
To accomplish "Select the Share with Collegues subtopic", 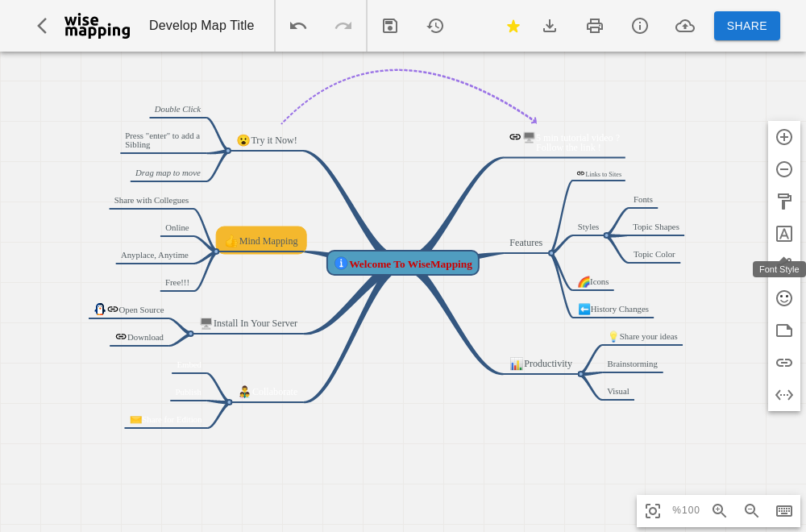I will pyautogui.click(x=152, y=200).
